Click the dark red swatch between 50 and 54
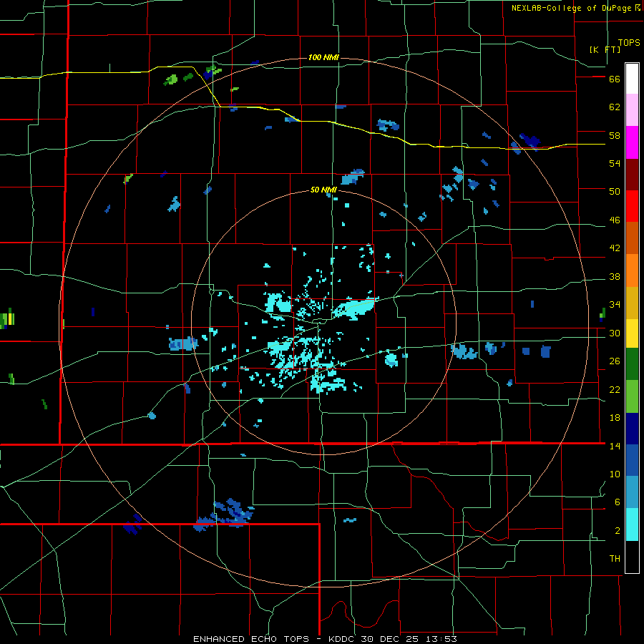The width and height of the screenshot is (644, 644). pos(632,175)
